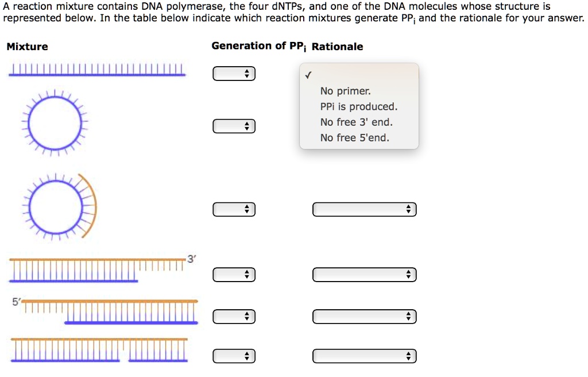Choose the blank checkmarked entry in the rationale menu
Viewport: 588px width, 377px height.
tap(309, 75)
